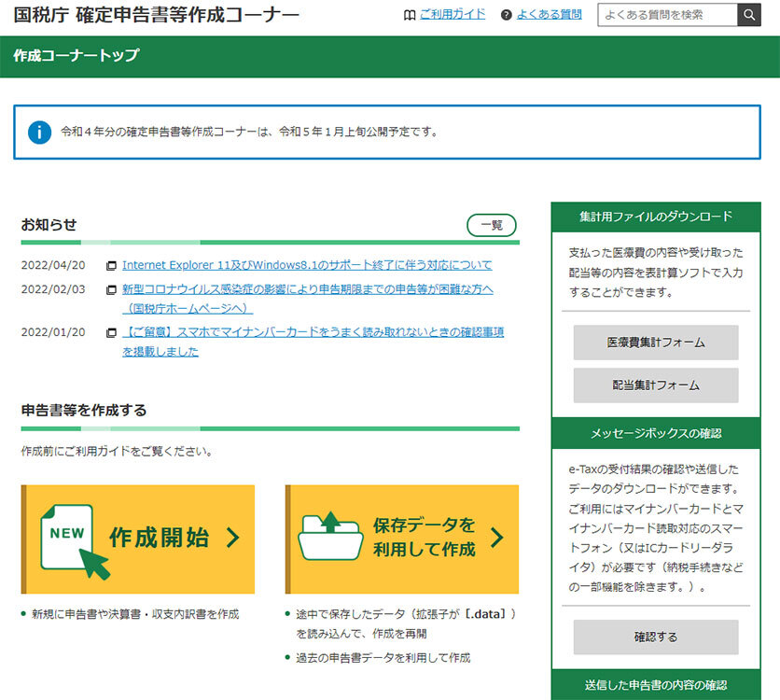Open the ご利用ガイド link
Viewport: 780px width, 700px height.
(x=453, y=15)
